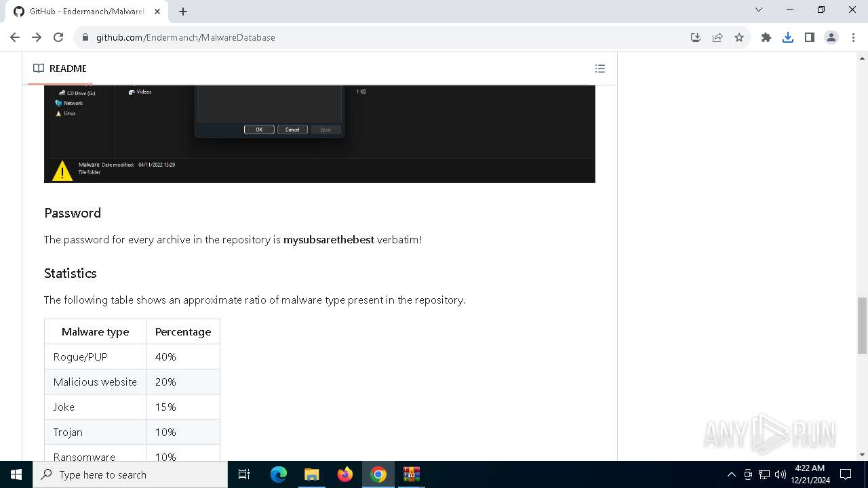Click the Password heading
Screen dimensions: 868x488
click(x=73, y=213)
